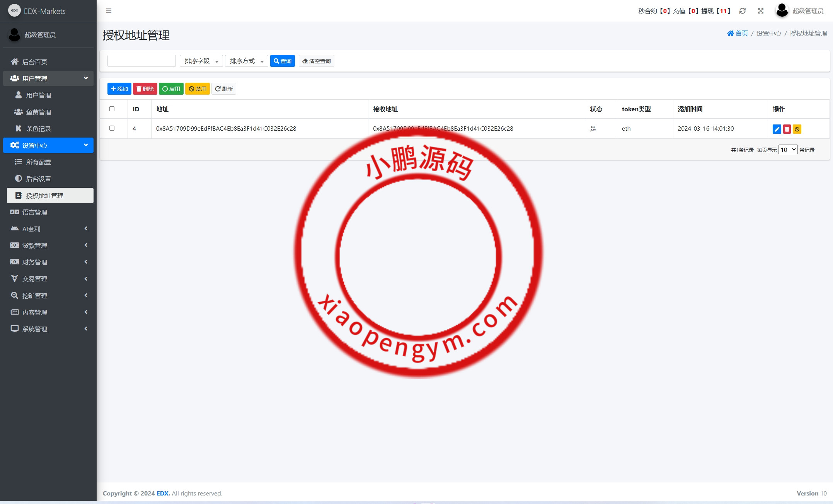This screenshot has height=504, width=833.
Task: Change the records-per-page select showing 10
Action: pyautogui.click(x=787, y=150)
